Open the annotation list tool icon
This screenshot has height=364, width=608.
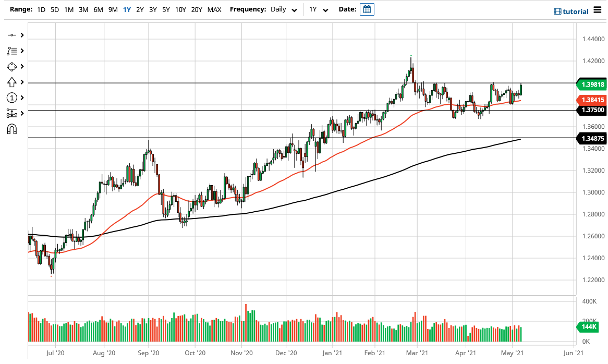pyautogui.click(x=11, y=51)
